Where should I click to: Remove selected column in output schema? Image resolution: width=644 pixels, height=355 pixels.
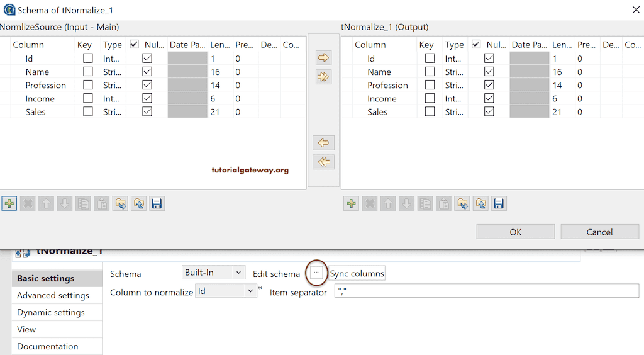[x=370, y=203]
